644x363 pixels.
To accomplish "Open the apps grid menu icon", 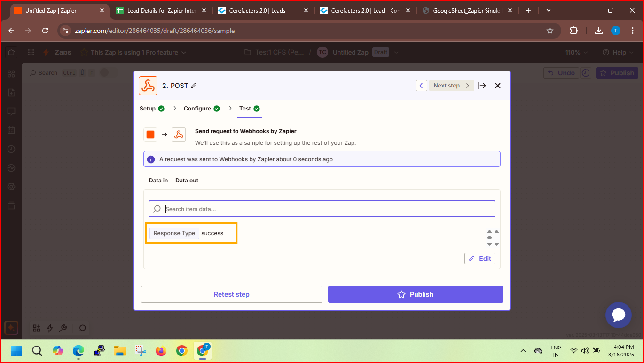I will point(31,53).
